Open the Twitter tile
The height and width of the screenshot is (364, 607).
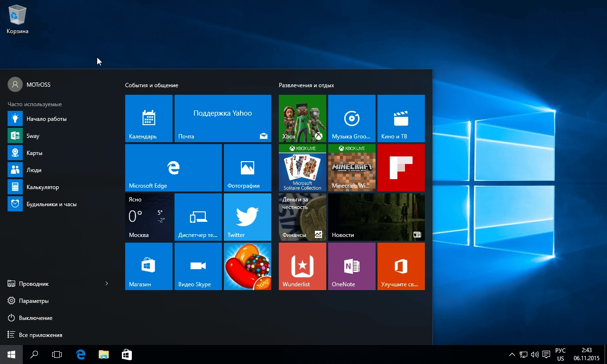[248, 217]
